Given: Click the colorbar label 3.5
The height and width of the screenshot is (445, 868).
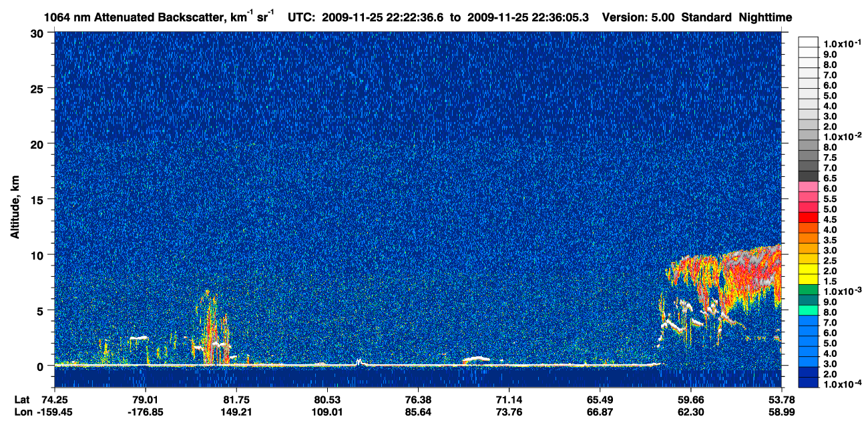Looking at the screenshot, I should 831,240.
